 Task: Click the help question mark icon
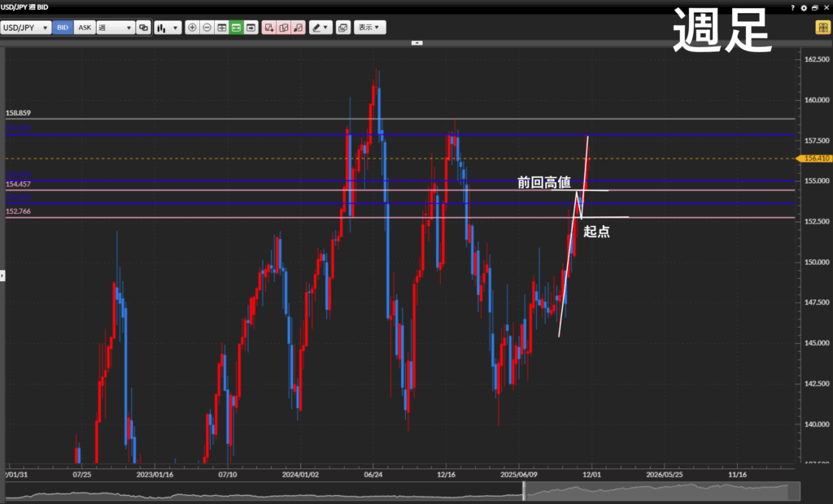(x=794, y=7)
